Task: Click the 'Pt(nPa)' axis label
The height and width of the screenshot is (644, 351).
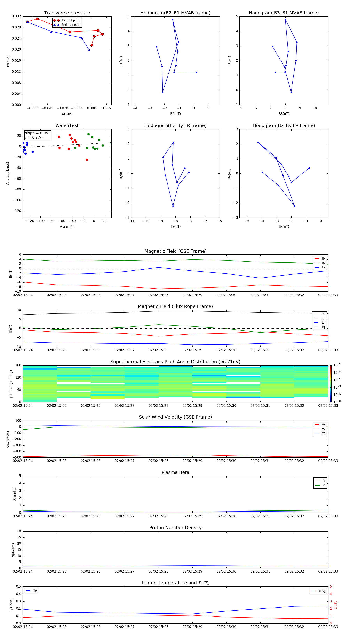Action: click(8, 61)
